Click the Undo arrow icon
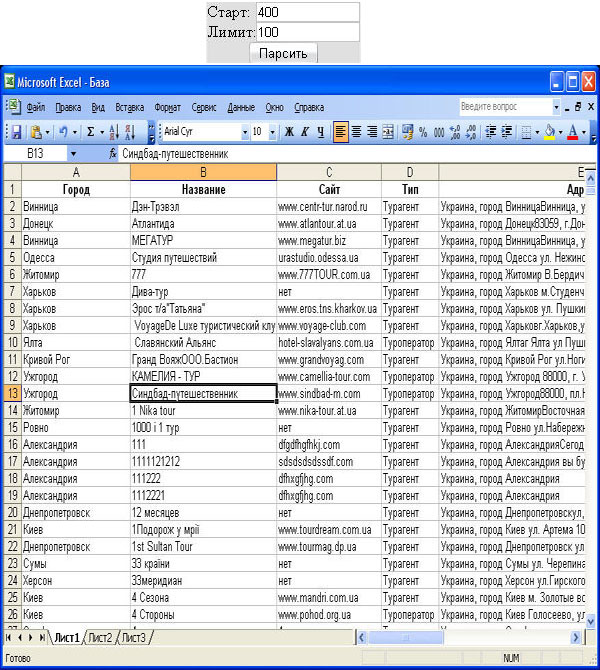The image size is (600, 670). click(x=62, y=132)
